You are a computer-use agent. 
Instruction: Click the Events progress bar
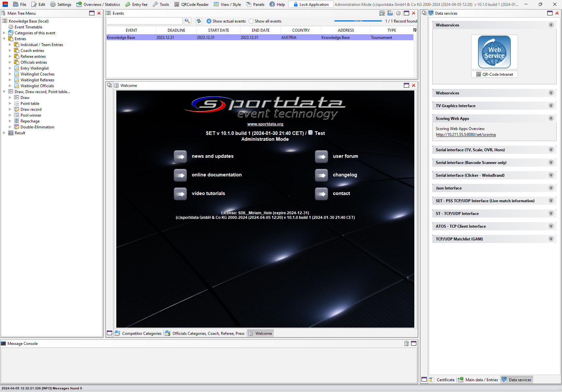tap(358, 21)
